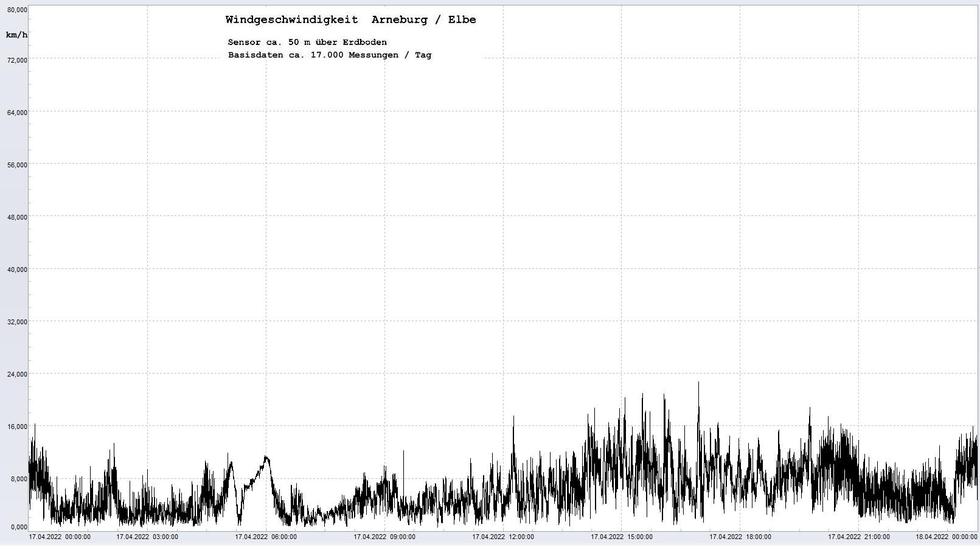Click the 48,000 y-axis label

17,217
